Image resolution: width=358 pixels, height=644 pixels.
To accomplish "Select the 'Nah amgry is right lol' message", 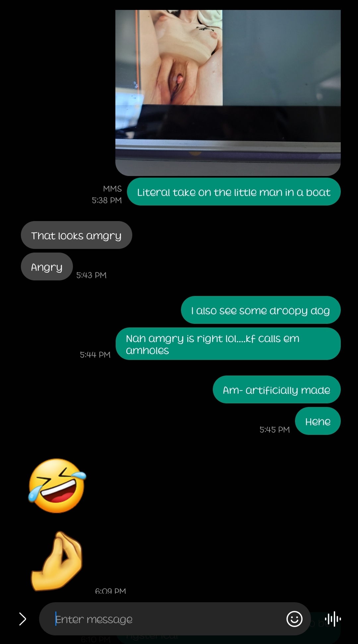I will pos(228,344).
